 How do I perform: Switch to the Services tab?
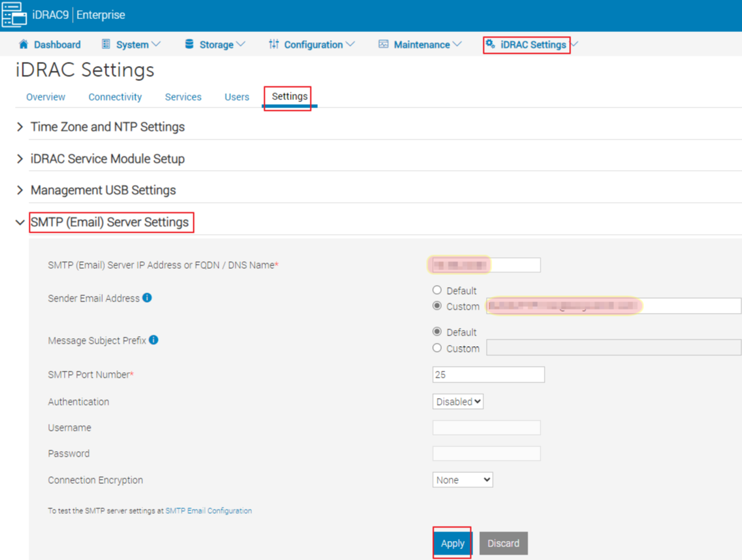point(183,97)
